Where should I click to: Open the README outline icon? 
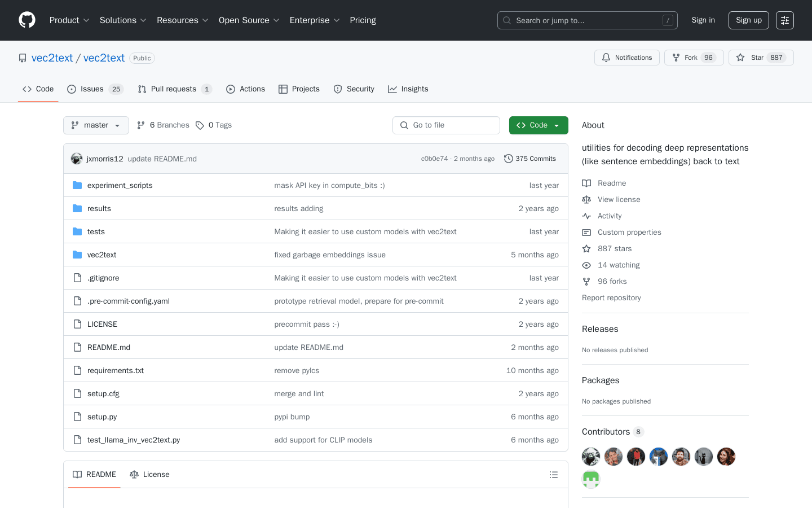click(x=554, y=475)
